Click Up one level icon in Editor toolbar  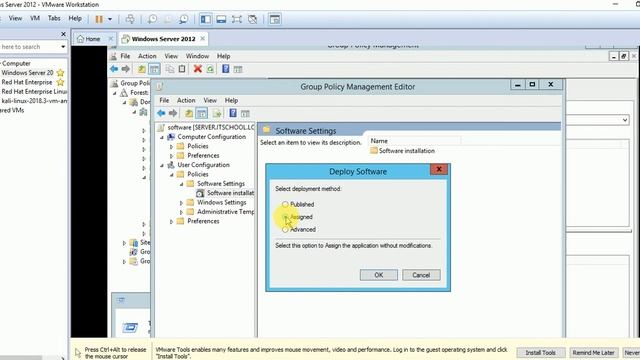point(189,113)
